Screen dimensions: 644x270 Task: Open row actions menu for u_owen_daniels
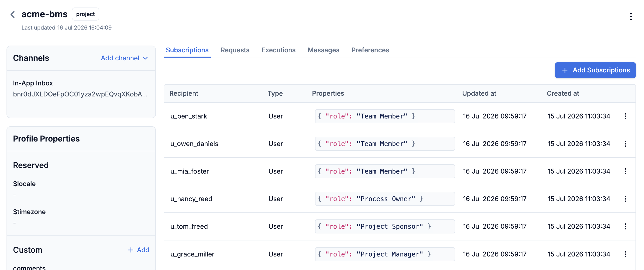625,144
